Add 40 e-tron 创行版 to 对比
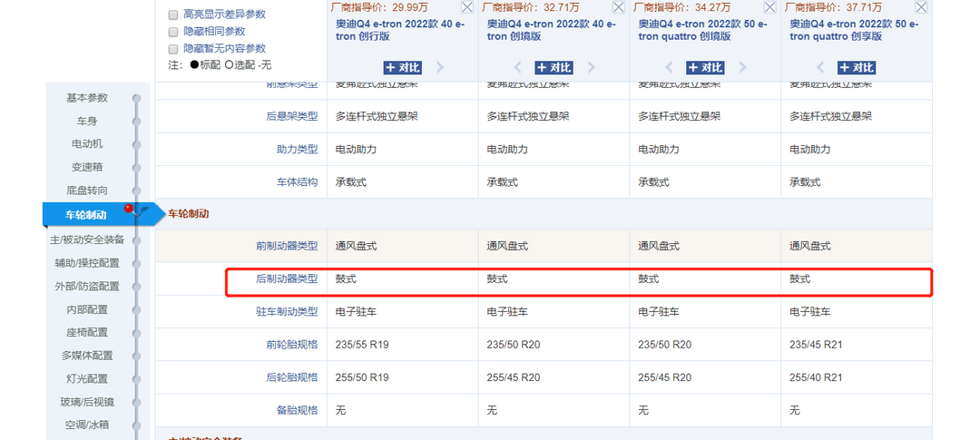 (x=403, y=67)
